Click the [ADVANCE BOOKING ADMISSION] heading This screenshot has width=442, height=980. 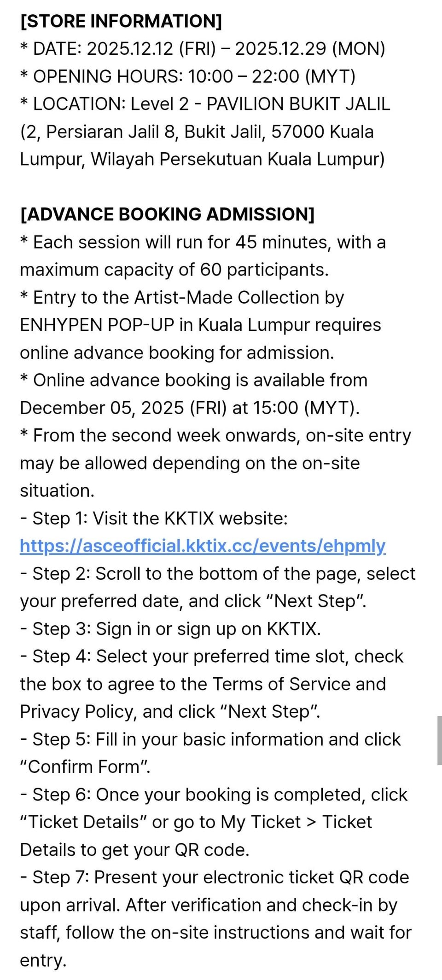click(x=167, y=214)
